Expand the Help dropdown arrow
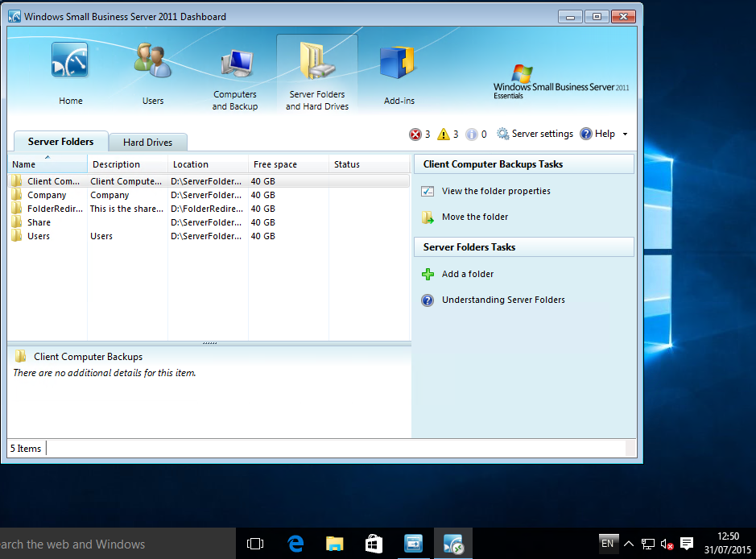This screenshot has height=559, width=756. (x=626, y=135)
